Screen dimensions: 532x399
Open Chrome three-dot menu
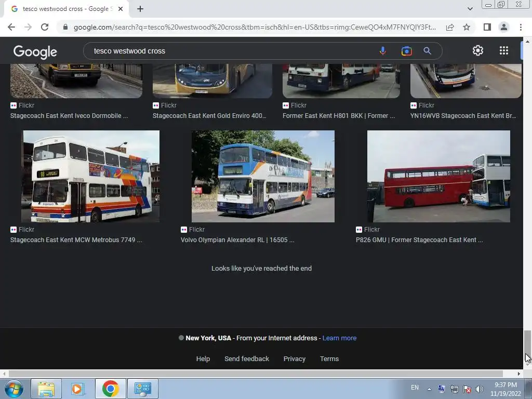pyautogui.click(x=521, y=27)
